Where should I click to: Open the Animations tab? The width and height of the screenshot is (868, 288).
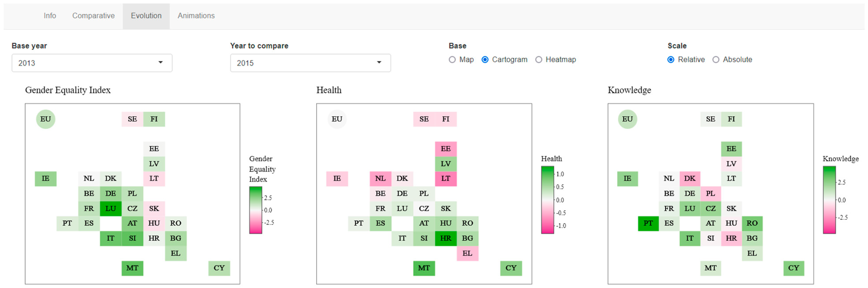196,15
